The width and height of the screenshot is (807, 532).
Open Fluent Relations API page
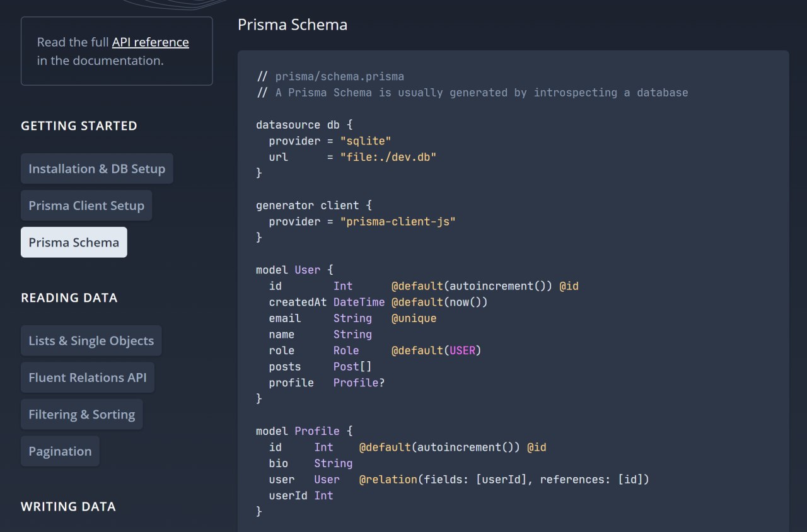coord(88,378)
